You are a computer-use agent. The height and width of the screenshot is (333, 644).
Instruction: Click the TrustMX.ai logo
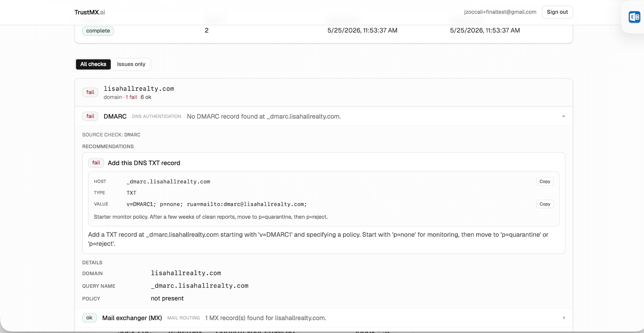pos(90,12)
